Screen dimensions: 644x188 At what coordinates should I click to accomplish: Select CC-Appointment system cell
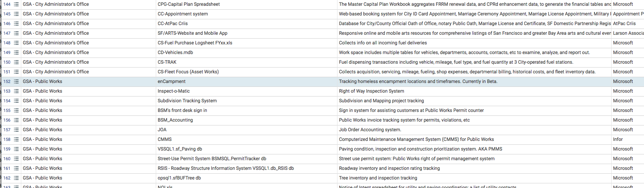tap(247, 14)
